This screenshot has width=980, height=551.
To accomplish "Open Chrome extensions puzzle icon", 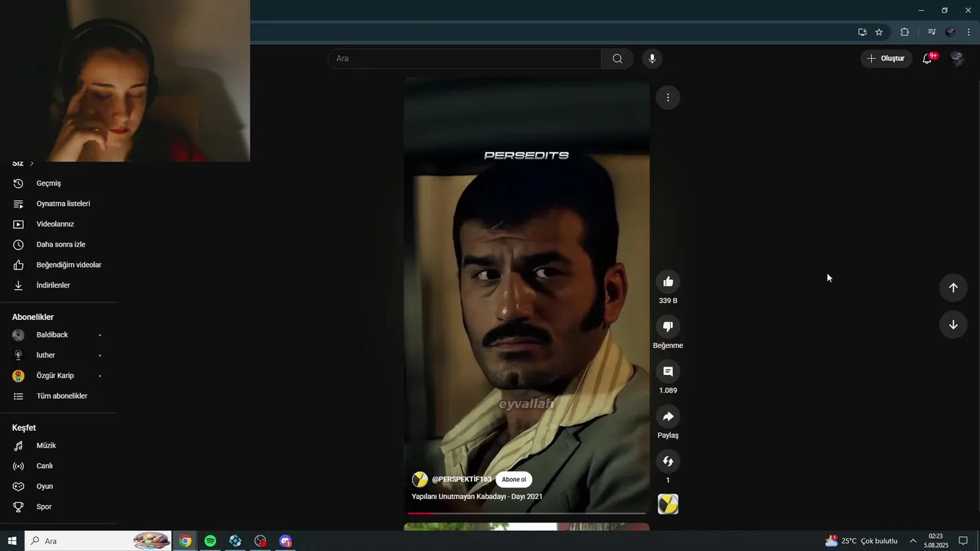I will 905,32.
